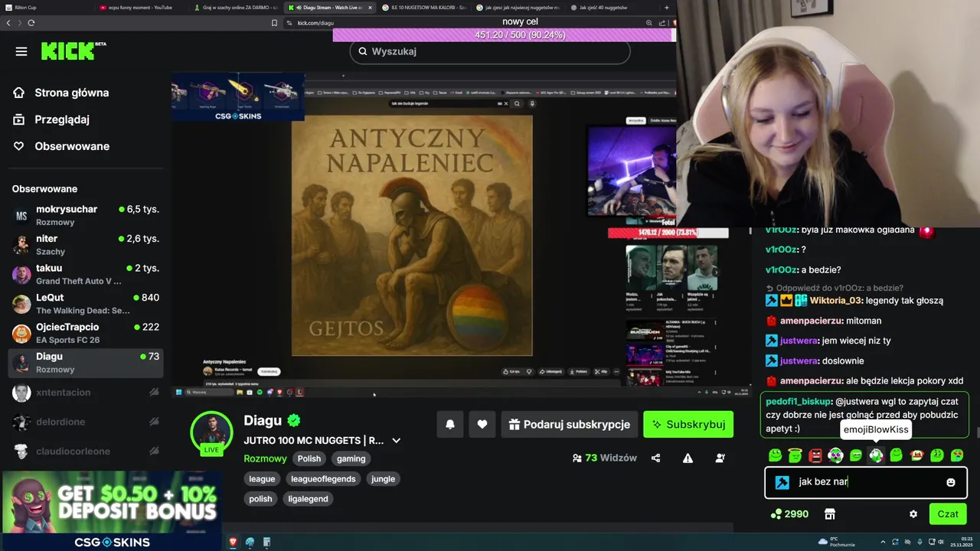Open offline xntentacion channel

point(86,393)
